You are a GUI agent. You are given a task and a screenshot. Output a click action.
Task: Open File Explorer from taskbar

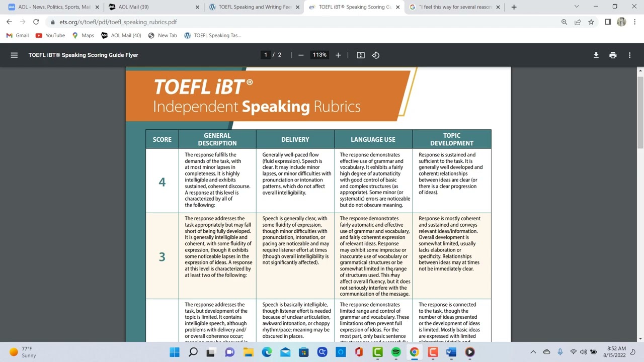[x=249, y=352]
